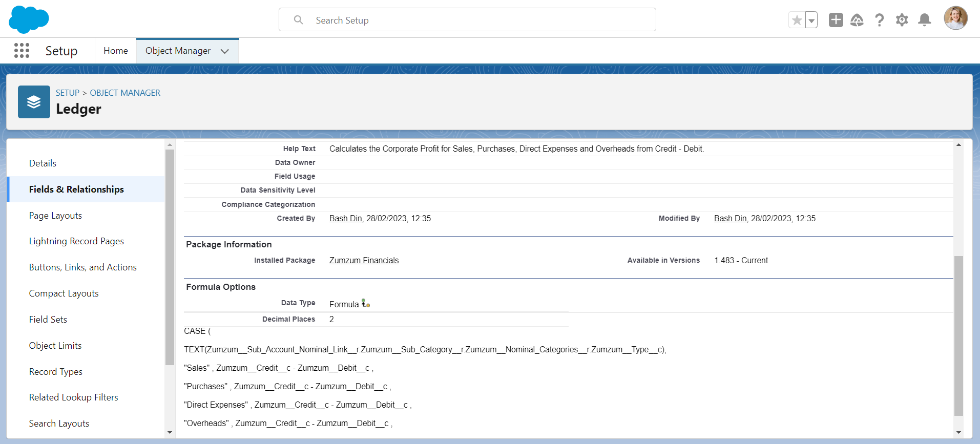The height and width of the screenshot is (444, 980).
Task: Open Details in the sidebar
Action: coord(43,163)
